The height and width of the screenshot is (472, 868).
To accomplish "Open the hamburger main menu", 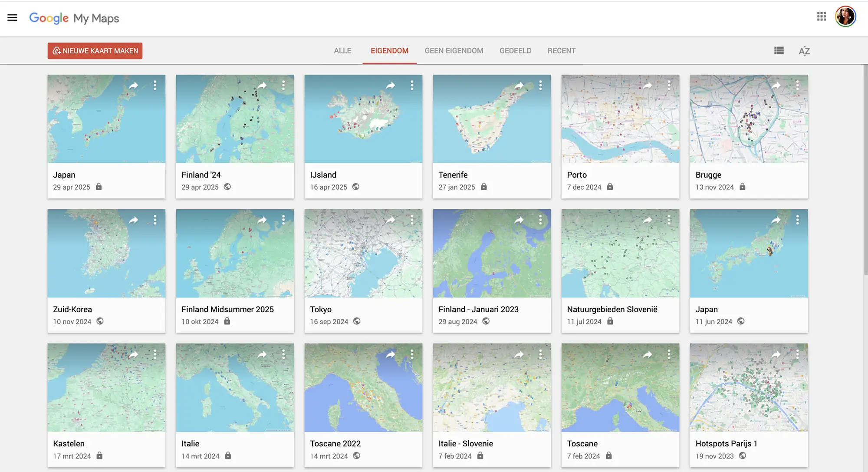I will click(12, 18).
